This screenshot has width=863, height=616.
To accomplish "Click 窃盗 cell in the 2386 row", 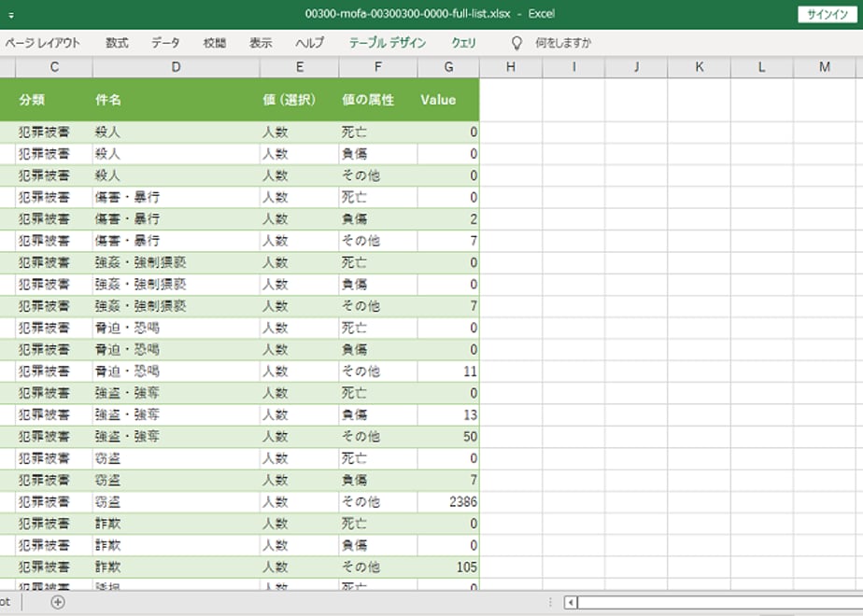I will pyautogui.click(x=177, y=501).
